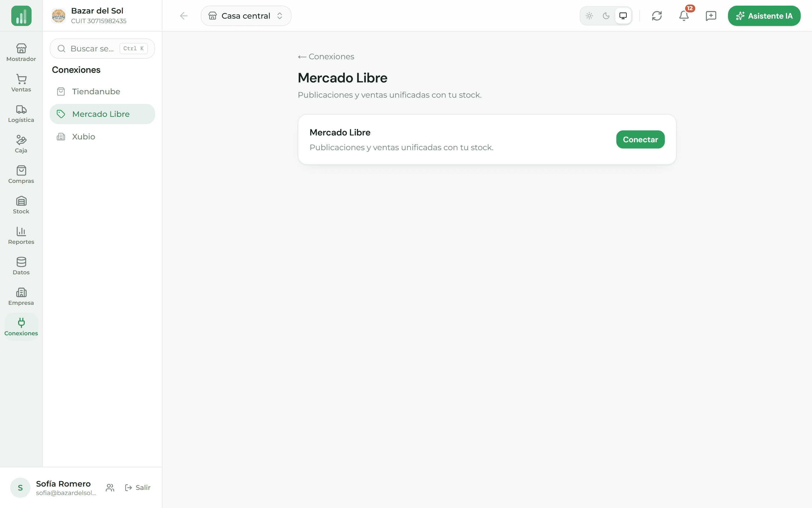Viewport: 812px width, 508px height.
Task: Expand the Casa central branch selector
Action: tap(246, 16)
